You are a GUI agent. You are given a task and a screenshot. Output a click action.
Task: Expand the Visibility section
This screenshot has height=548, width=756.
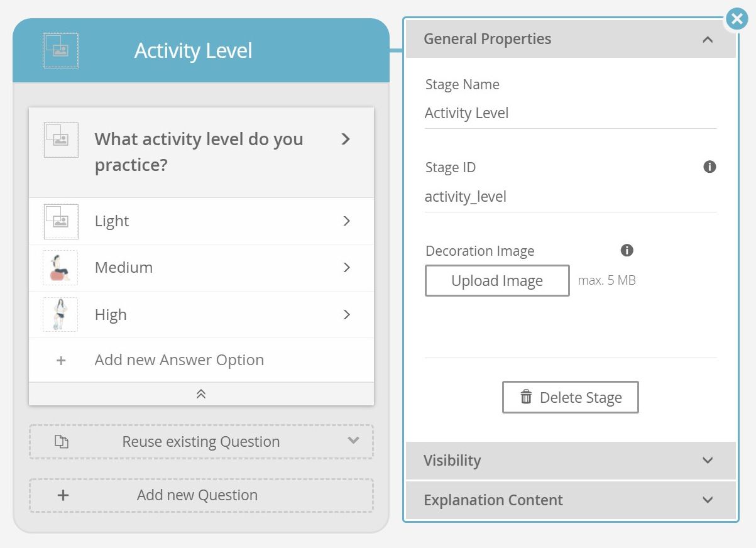pos(708,461)
